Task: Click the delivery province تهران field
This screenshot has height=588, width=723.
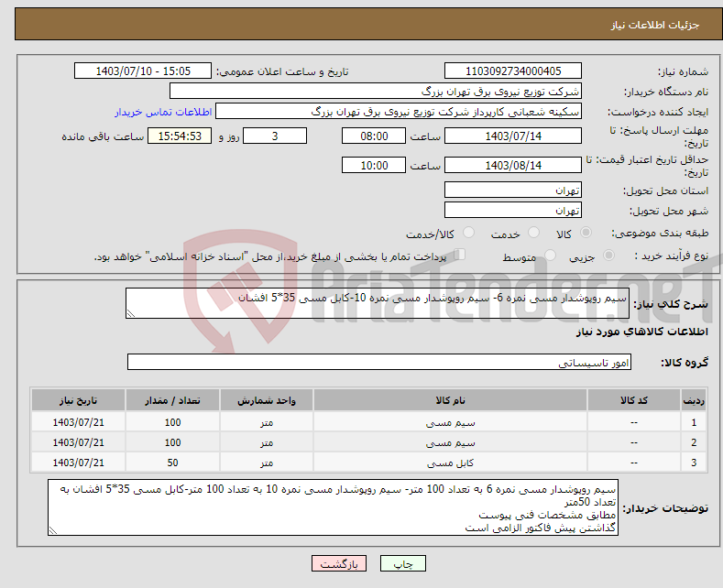Action: (x=513, y=190)
